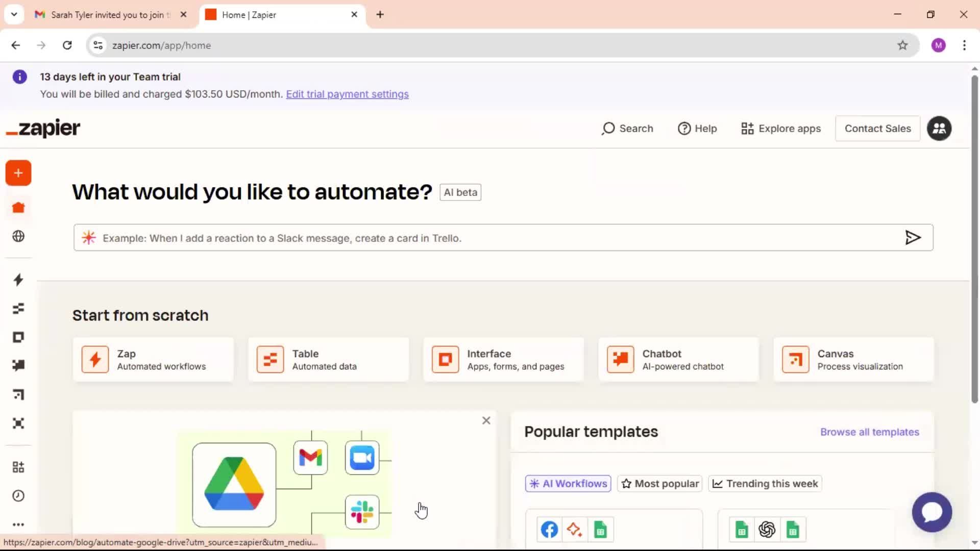Create a new Chatbot from scratch
The height and width of the screenshot is (551, 980).
pyautogui.click(x=678, y=360)
